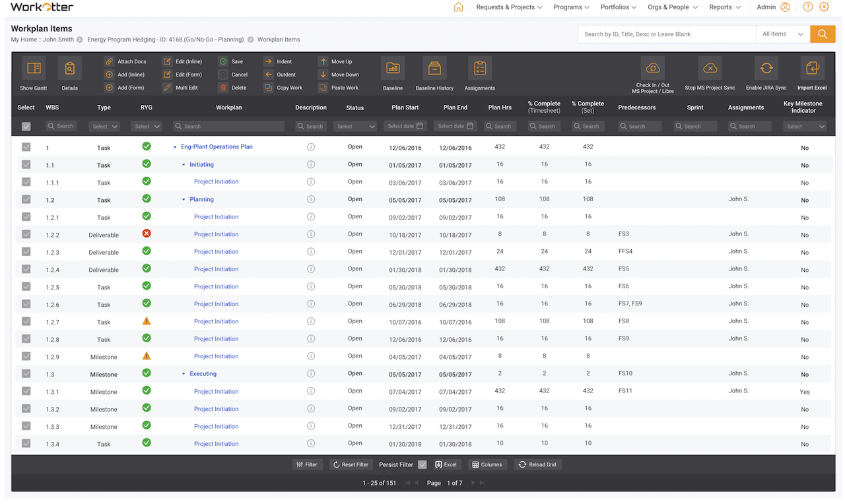Enable the Persist Filter checkbox

422,464
